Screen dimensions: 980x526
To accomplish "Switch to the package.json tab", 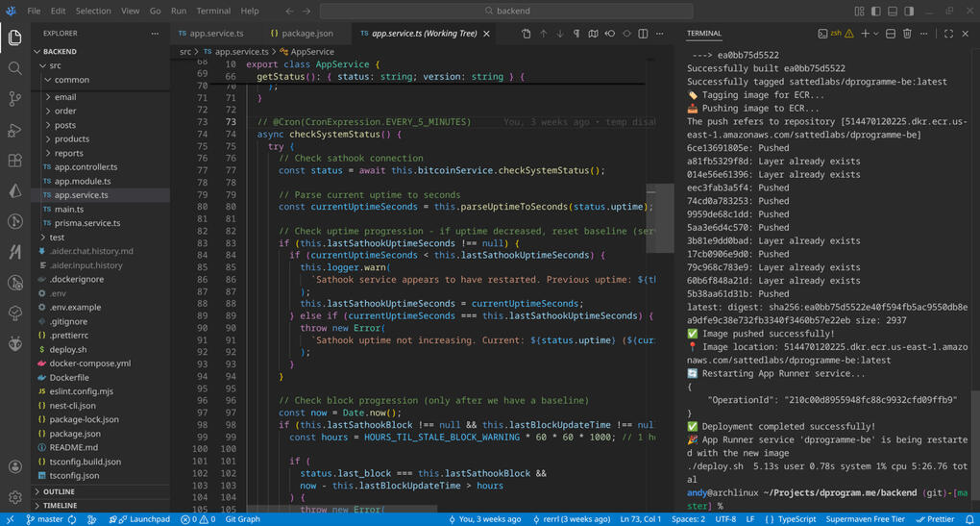I will 306,34.
